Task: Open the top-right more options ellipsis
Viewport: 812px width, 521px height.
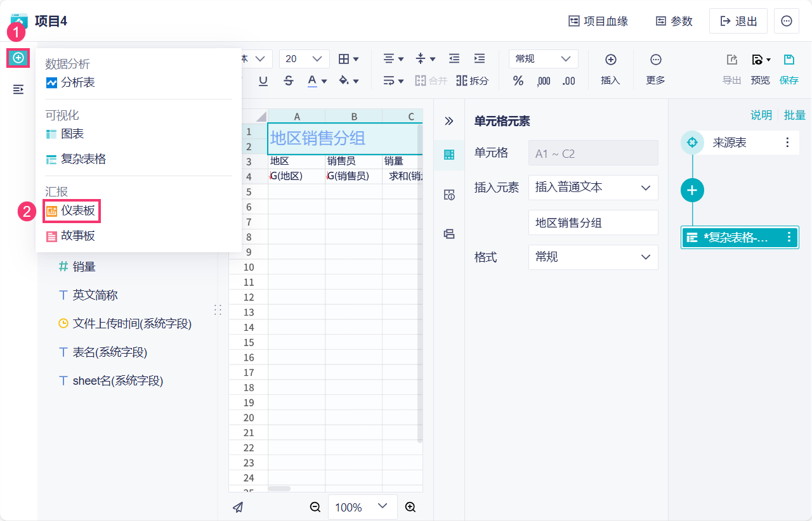Action: [787, 21]
